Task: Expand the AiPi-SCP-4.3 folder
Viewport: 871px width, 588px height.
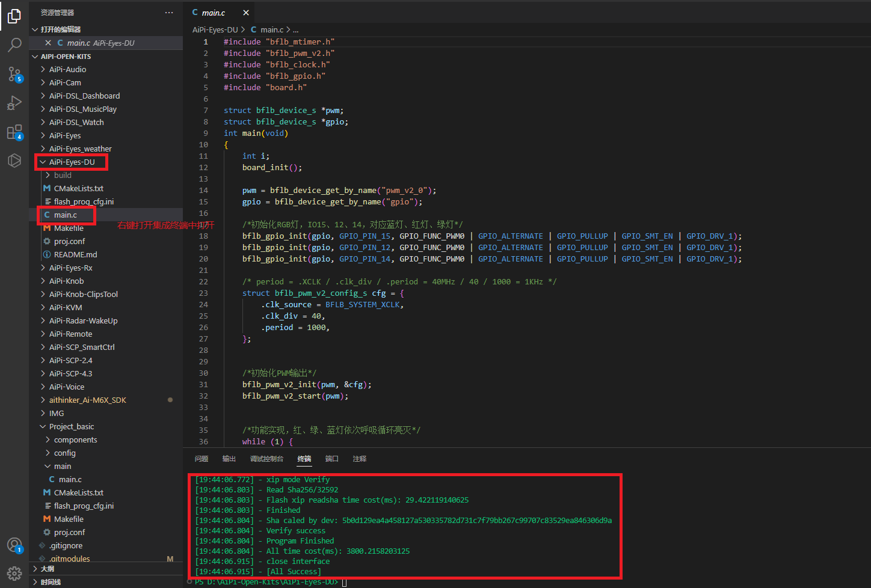Action: click(106, 373)
